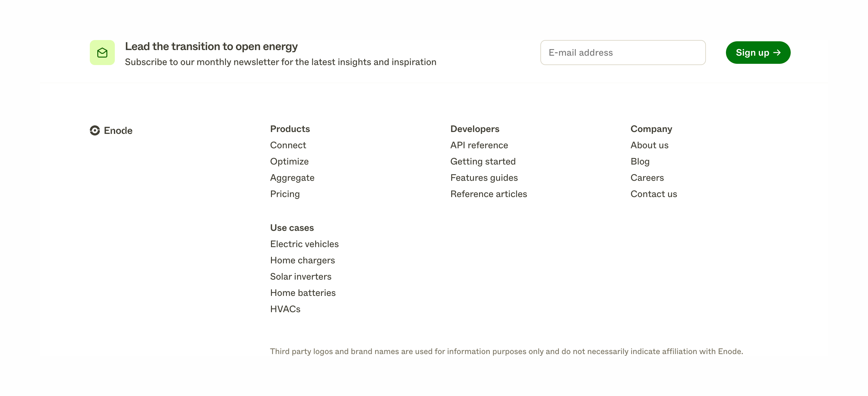The height and width of the screenshot is (396, 868).
Task: Open the Home batteries link
Action: 303,293
